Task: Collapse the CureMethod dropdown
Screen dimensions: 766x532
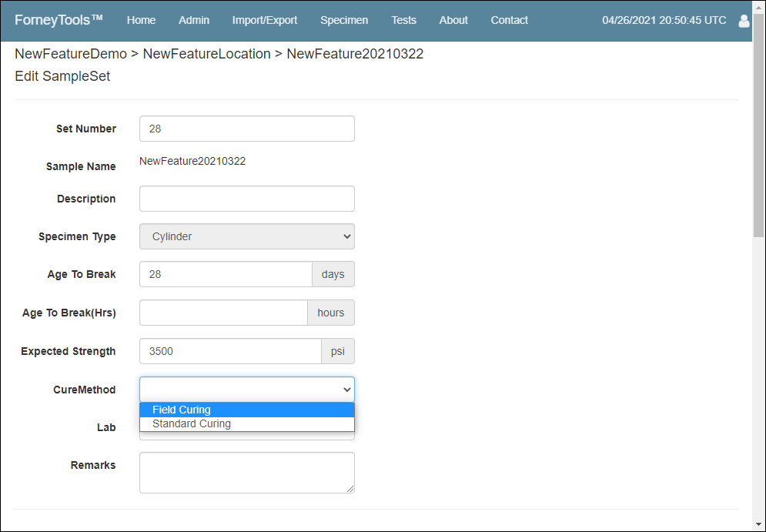Action: point(247,390)
